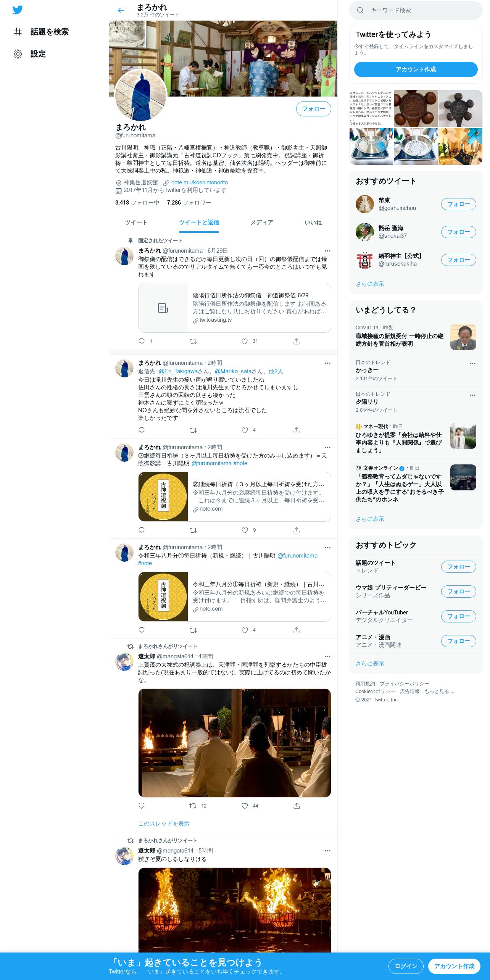Open the 7,286 フォロワー list
Viewport: 490px width, 980px height.
coord(189,203)
